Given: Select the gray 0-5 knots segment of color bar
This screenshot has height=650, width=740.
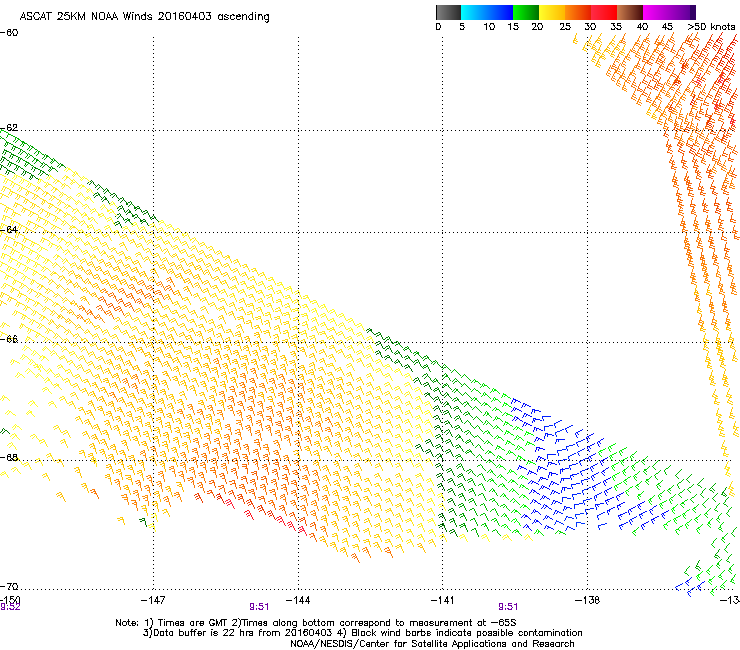Looking at the screenshot, I should click(x=448, y=12).
